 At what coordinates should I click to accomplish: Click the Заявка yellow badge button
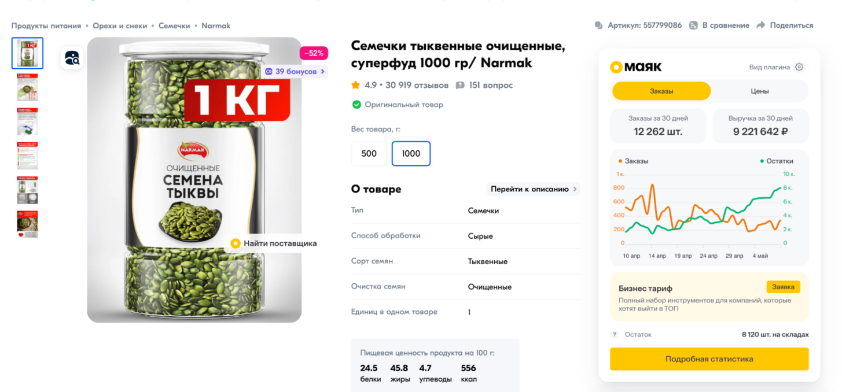783,287
